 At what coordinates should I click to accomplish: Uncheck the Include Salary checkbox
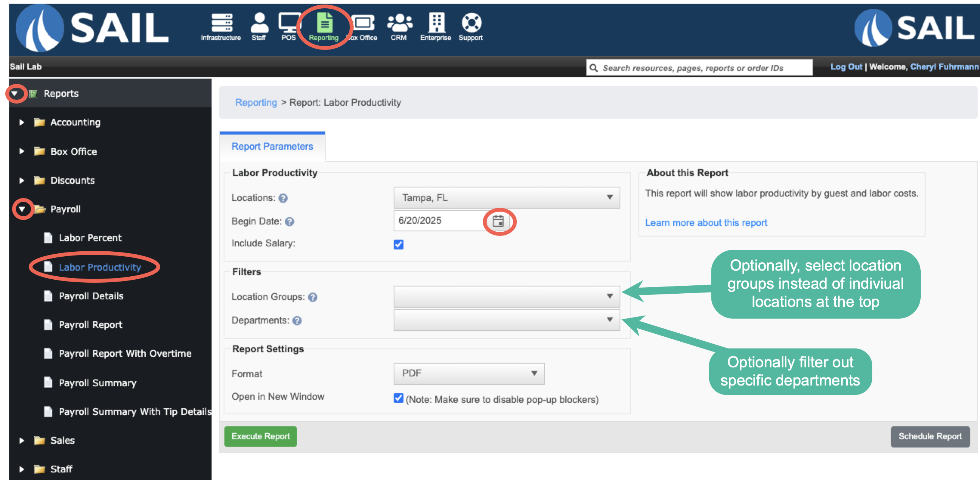point(398,244)
